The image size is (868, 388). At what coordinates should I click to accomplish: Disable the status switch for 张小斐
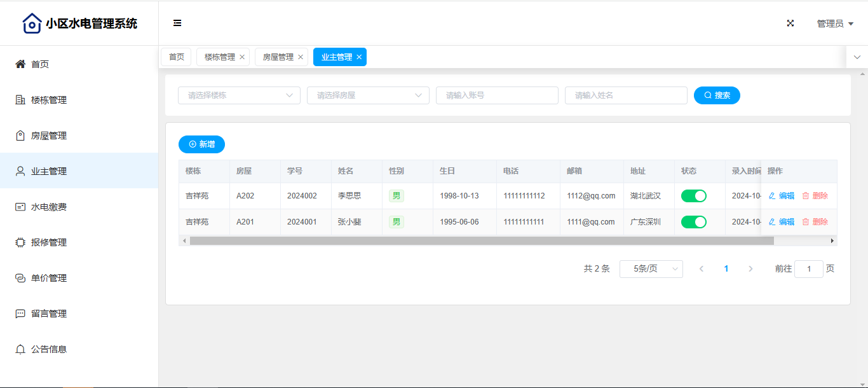tap(693, 222)
